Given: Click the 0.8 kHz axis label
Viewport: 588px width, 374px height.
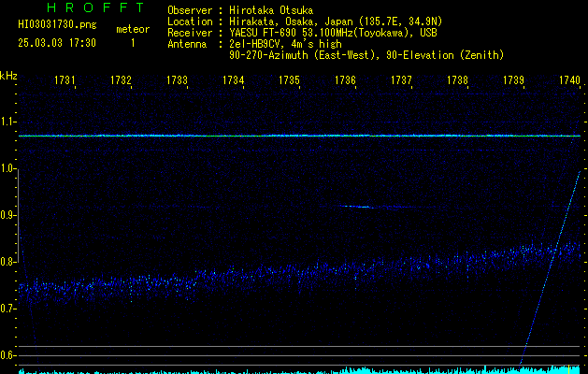Looking at the screenshot, I should [x=7, y=262].
